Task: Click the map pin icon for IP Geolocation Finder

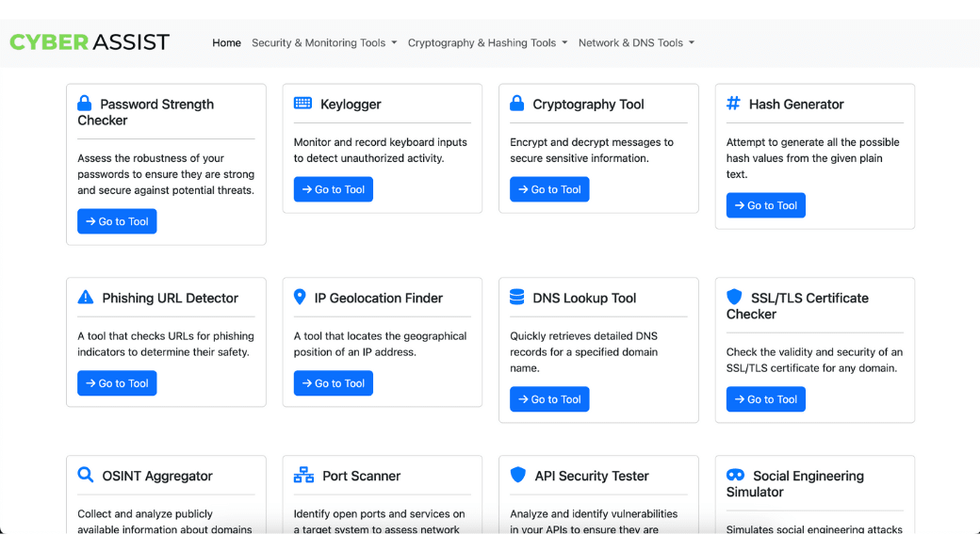Action: pyautogui.click(x=300, y=298)
